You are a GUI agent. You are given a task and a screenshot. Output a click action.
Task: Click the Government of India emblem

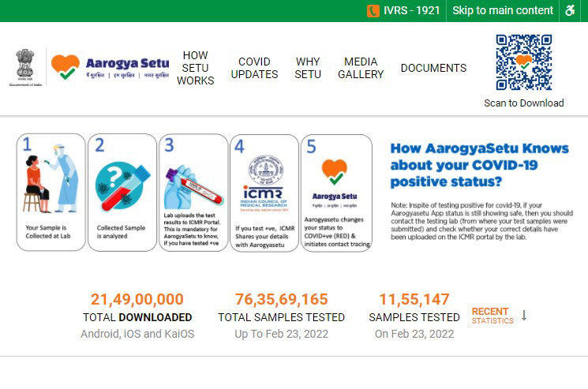[26, 66]
